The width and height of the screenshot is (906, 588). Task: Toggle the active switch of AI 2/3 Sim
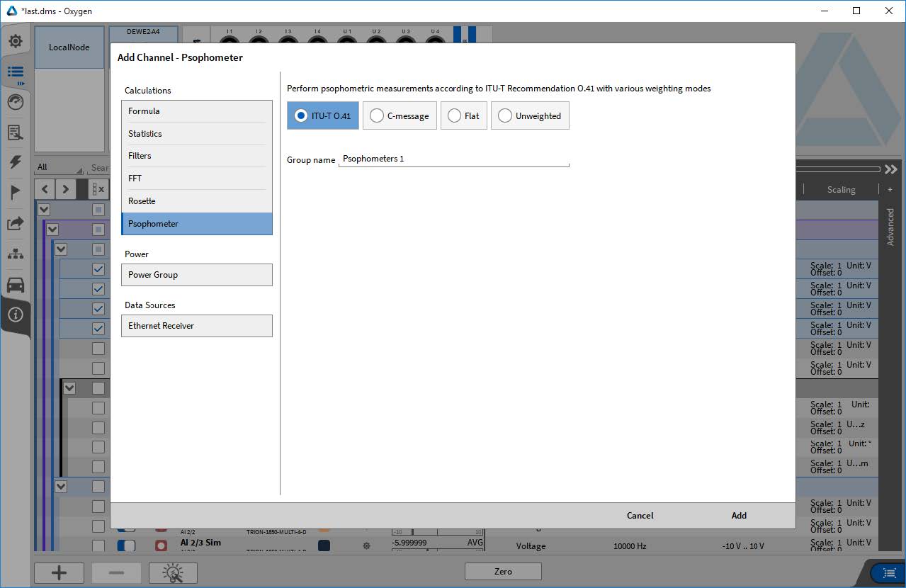(x=126, y=546)
